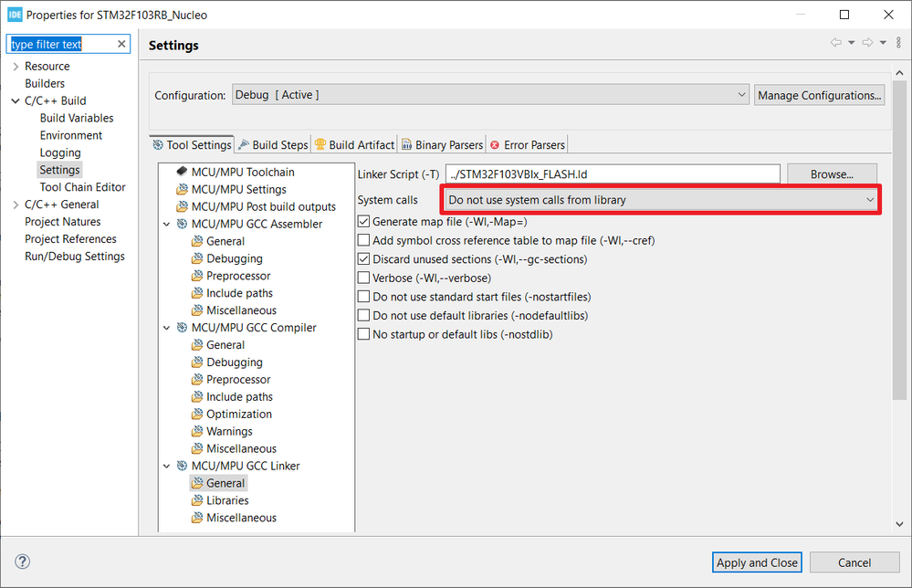
Task: Check No startup or default libs
Action: [x=364, y=334]
